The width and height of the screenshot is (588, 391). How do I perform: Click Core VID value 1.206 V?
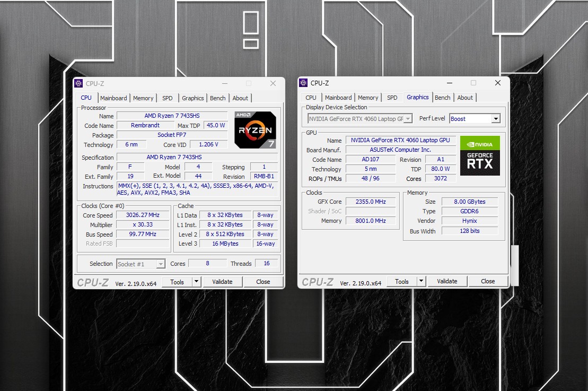tap(208, 144)
